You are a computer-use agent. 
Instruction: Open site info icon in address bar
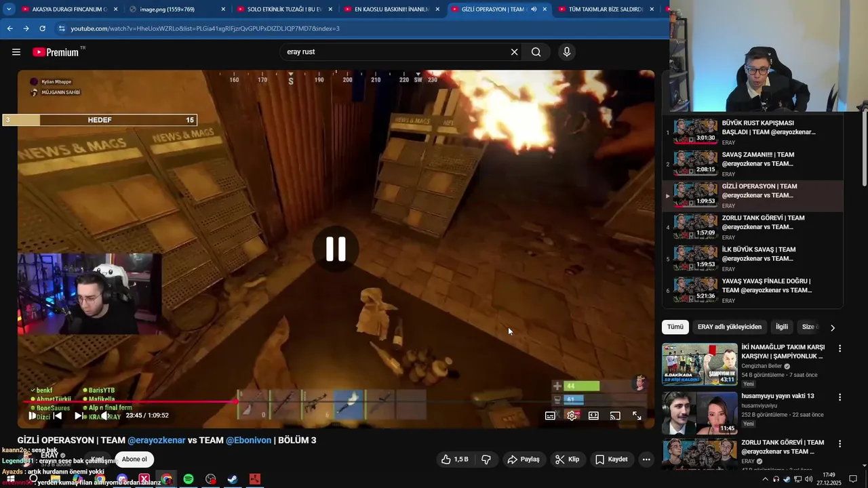tap(62, 28)
